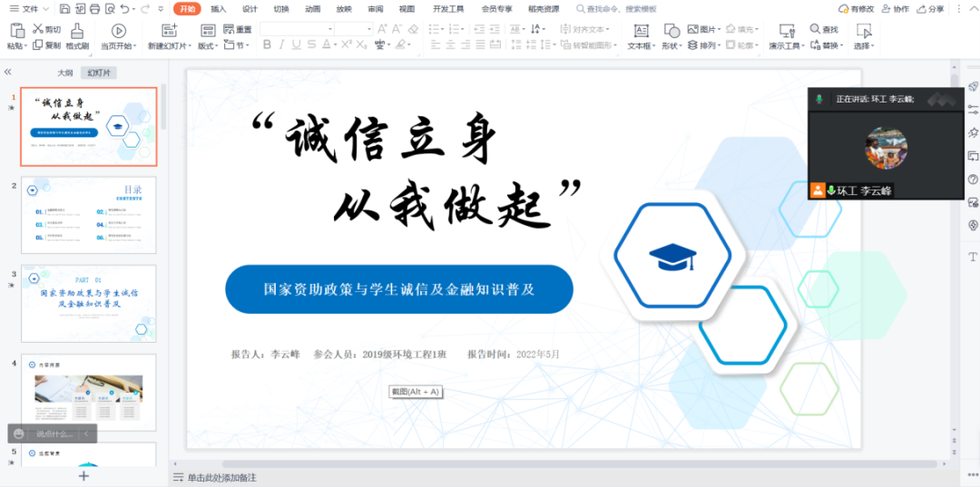The image size is (980, 487).
Task: Open the font color A button
Action: tap(328, 45)
